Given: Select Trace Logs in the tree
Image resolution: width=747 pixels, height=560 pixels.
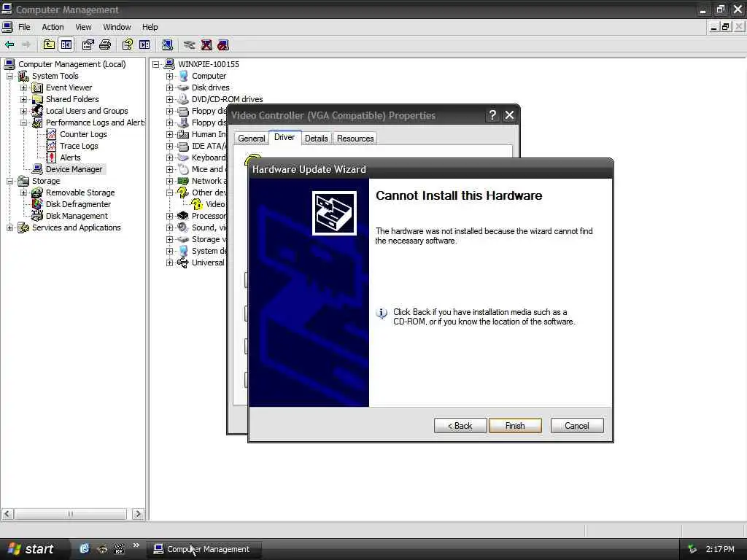Looking at the screenshot, I should 79,146.
